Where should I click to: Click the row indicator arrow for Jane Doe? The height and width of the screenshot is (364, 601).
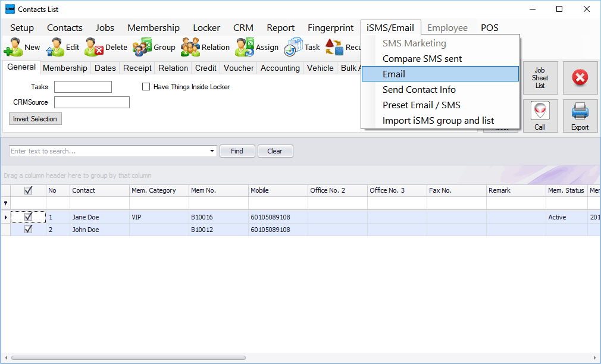pos(6,217)
